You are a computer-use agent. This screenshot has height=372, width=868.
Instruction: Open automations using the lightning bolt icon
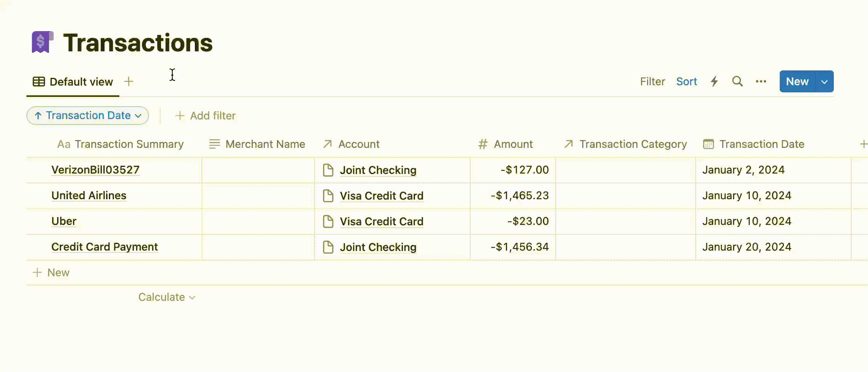pyautogui.click(x=714, y=81)
